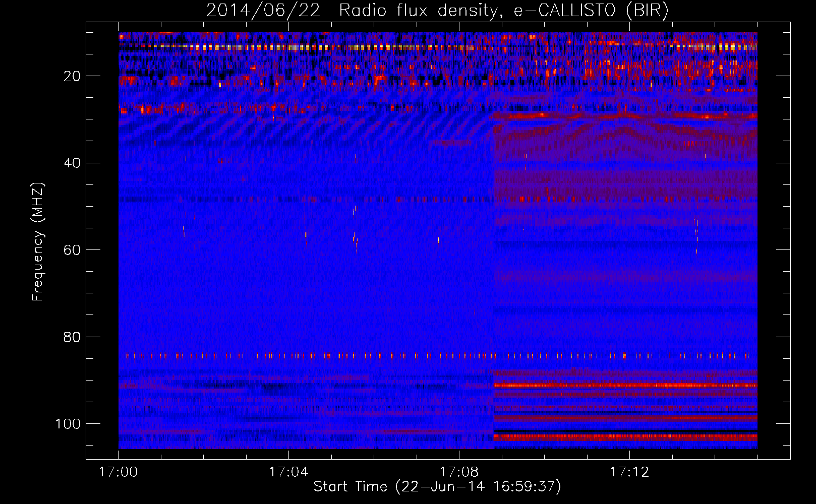Click the 60 frequency tick label
Image resolution: width=816 pixels, height=504 pixels.
click(x=72, y=250)
